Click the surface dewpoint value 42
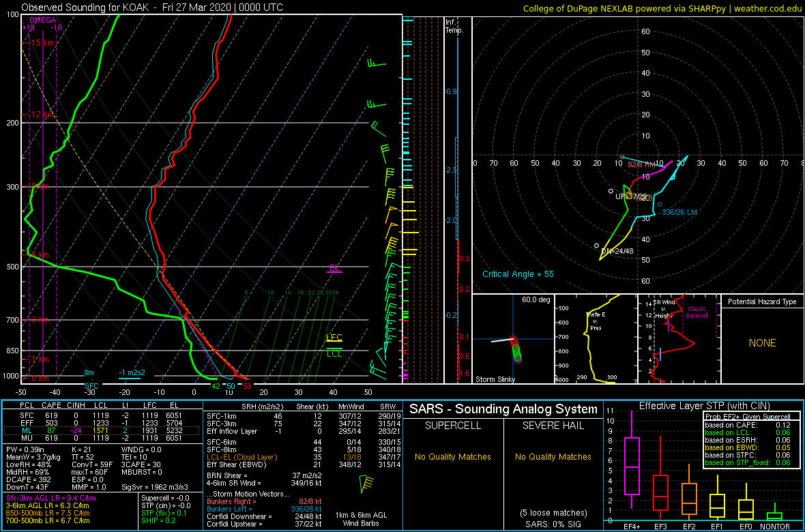 coord(216,386)
